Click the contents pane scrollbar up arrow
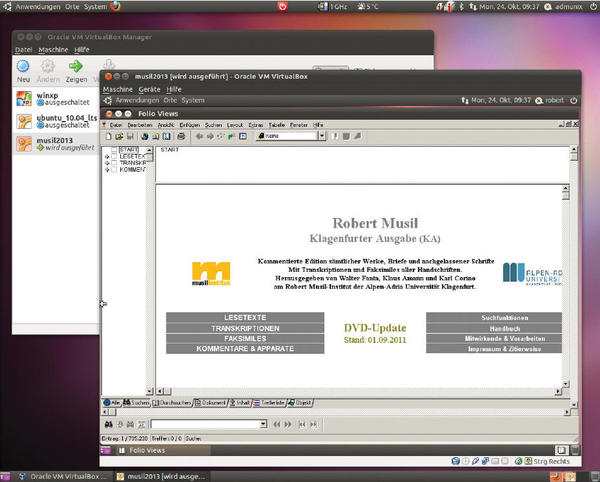The height and width of the screenshot is (482, 600). pyautogui.click(x=149, y=150)
